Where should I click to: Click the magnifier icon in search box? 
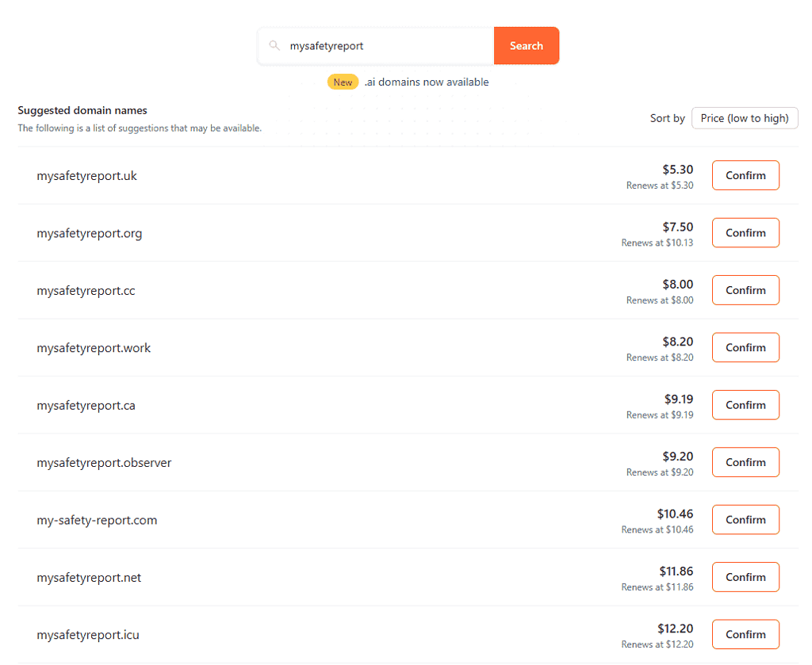[x=274, y=46]
